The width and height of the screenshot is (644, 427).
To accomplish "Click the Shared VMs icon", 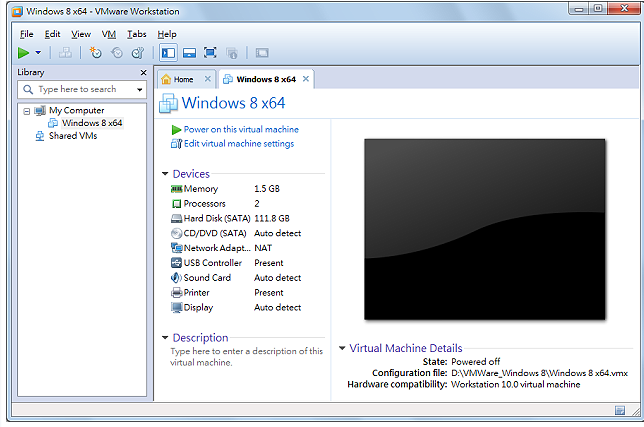I will pyautogui.click(x=40, y=136).
